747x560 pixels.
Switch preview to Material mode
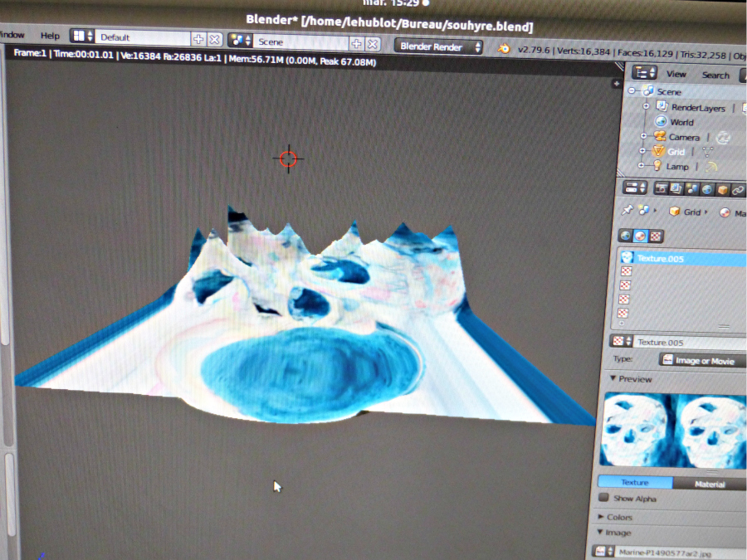pyautogui.click(x=709, y=484)
